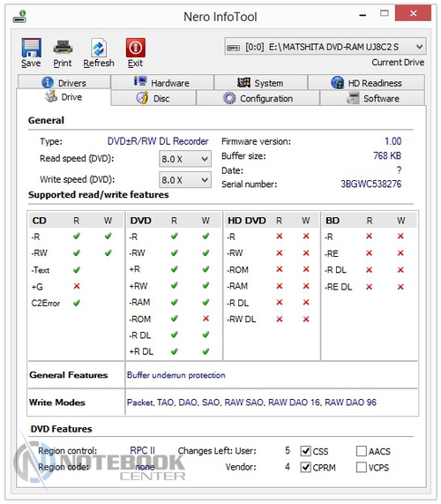Click the Drive tab icon
Image resolution: width=441 pixels, height=504 pixels.
click(51, 96)
